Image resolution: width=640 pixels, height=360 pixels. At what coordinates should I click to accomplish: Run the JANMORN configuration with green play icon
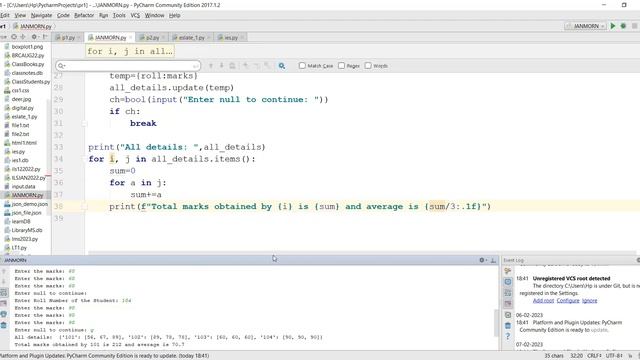coord(613,26)
